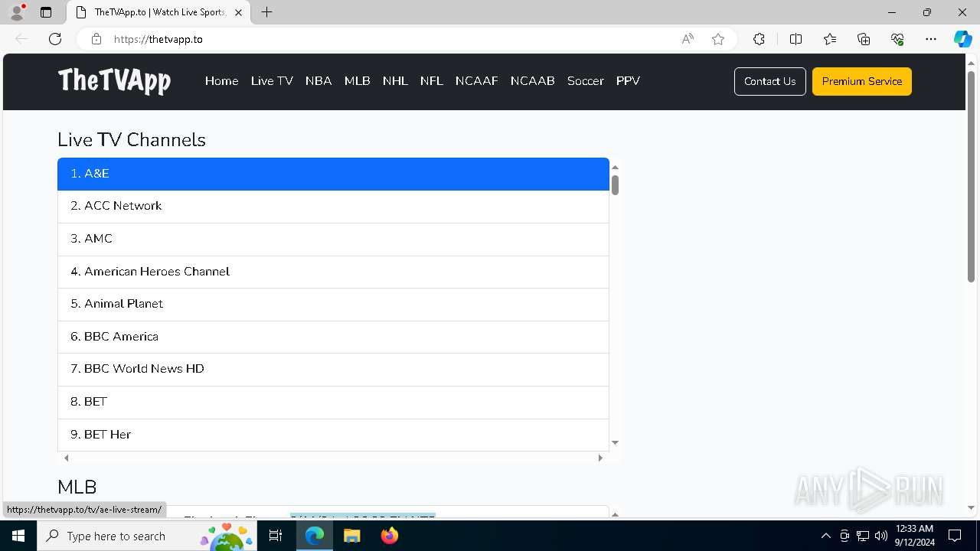Open Extensions puzzle icon
The width and height of the screenshot is (980, 551).
tap(759, 39)
